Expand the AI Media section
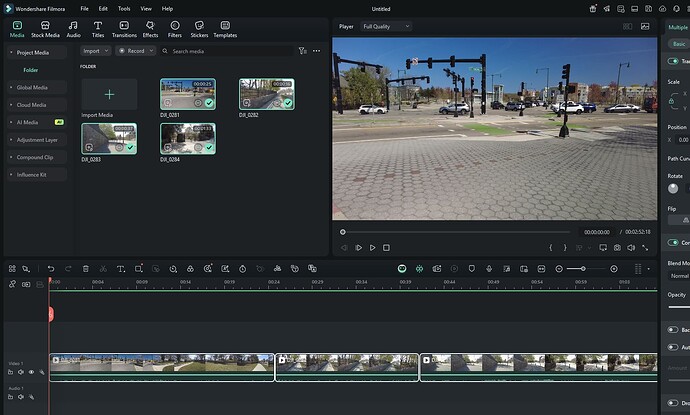Image resolution: width=690 pixels, height=415 pixels. (x=37, y=122)
